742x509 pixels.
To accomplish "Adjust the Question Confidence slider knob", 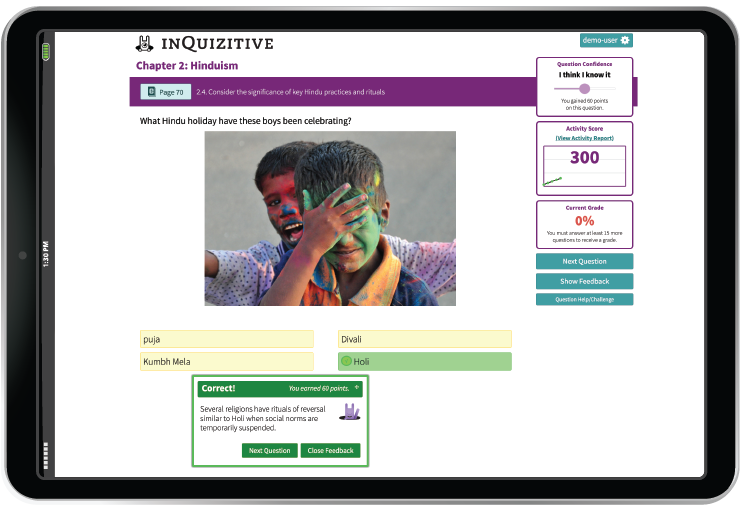I will coord(584,88).
